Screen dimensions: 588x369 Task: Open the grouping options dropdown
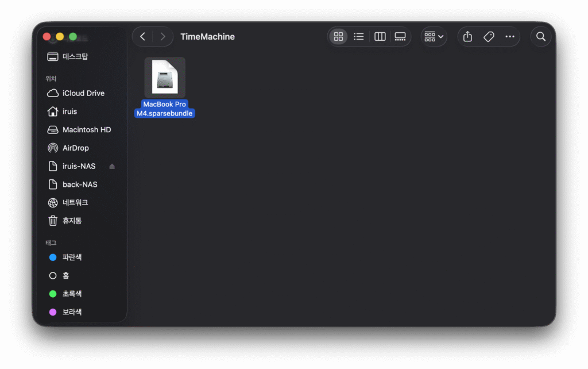434,37
